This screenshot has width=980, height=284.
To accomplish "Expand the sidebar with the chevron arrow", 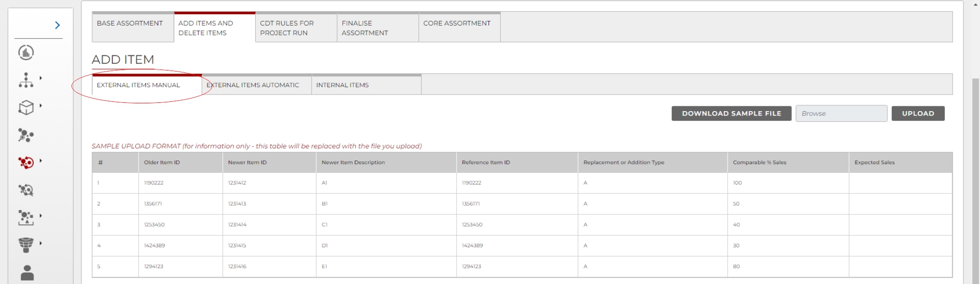I will point(57,25).
